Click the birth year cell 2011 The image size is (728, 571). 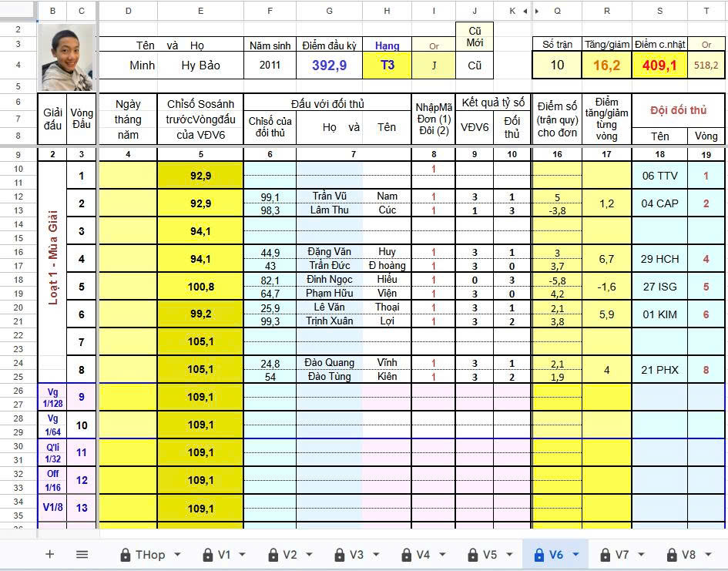tap(270, 65)
